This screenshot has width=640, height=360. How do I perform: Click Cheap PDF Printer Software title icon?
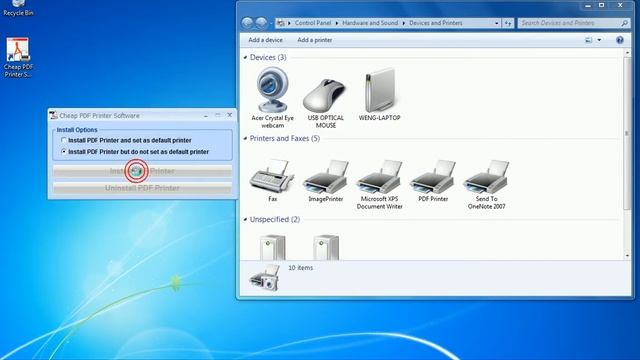pos(53,116)
